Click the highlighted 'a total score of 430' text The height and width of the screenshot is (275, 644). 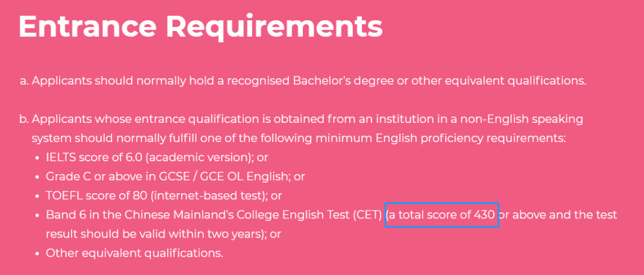442,215
